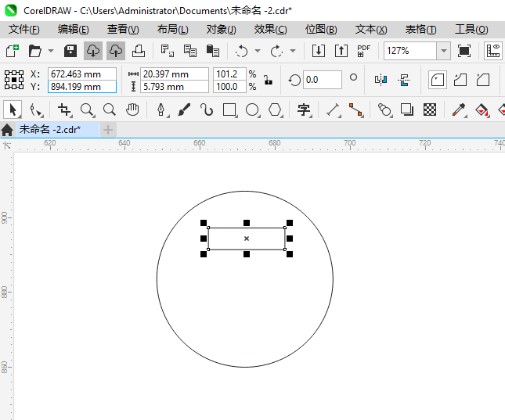Click the Save floppy disk icon
The height and width of the screenshot is (420, 505).
click(x=70, y=51)
